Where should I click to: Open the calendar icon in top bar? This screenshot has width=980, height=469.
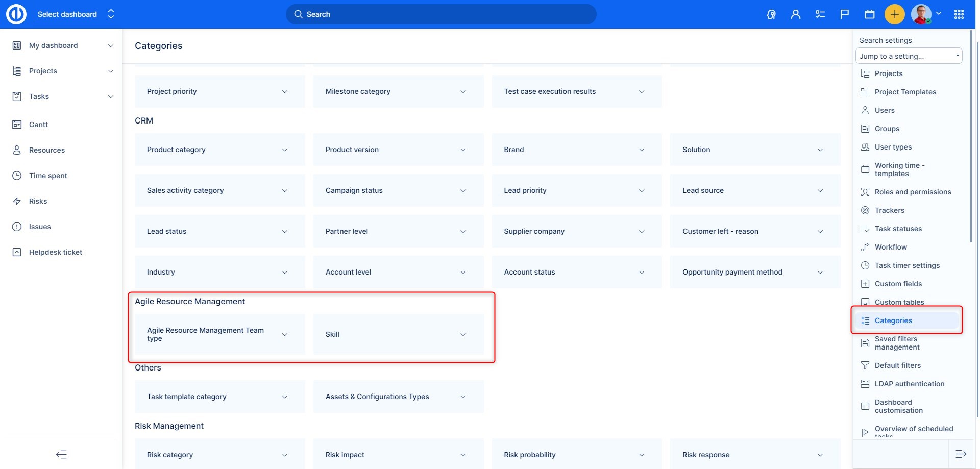coord(870,14)
